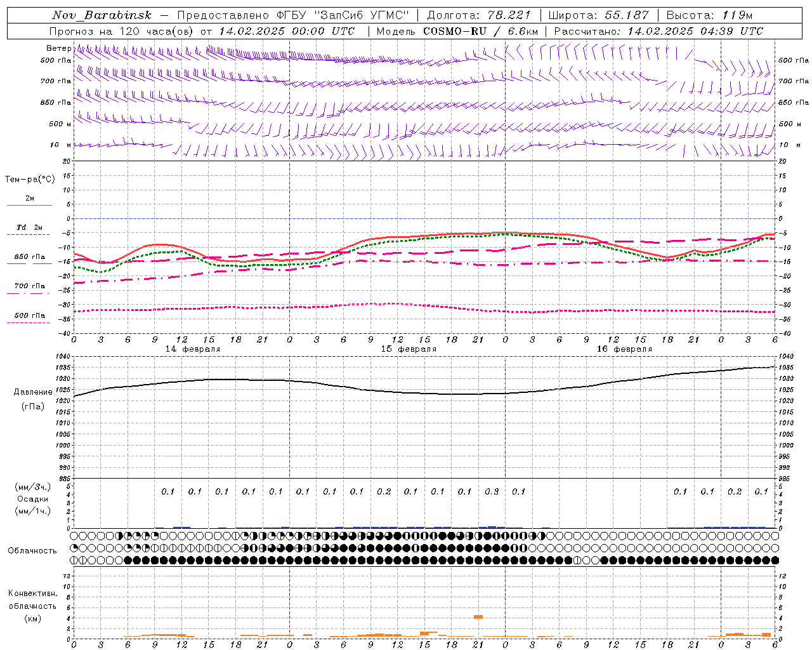
Task: Click the tall orange convective bar near 4 km
Action: 478,616
